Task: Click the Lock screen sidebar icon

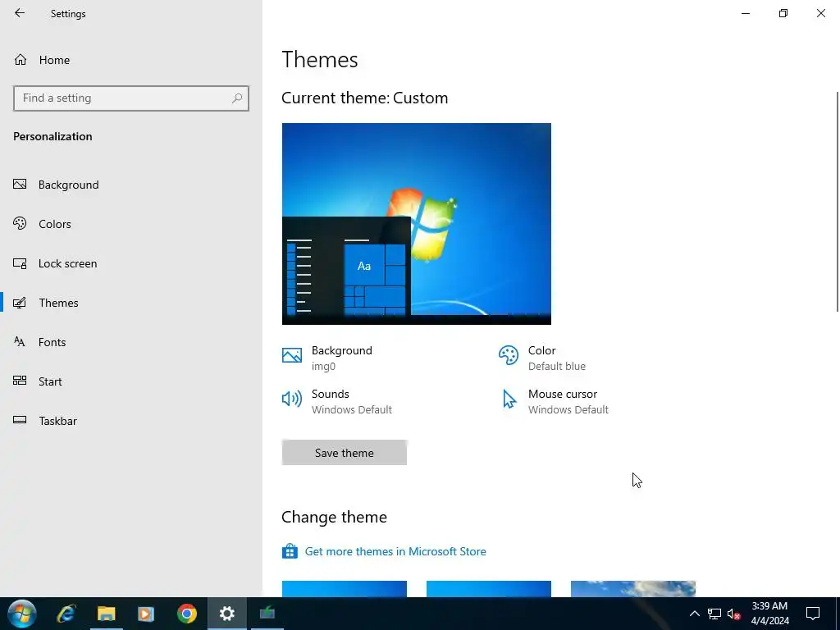Action: pos(20,263)
